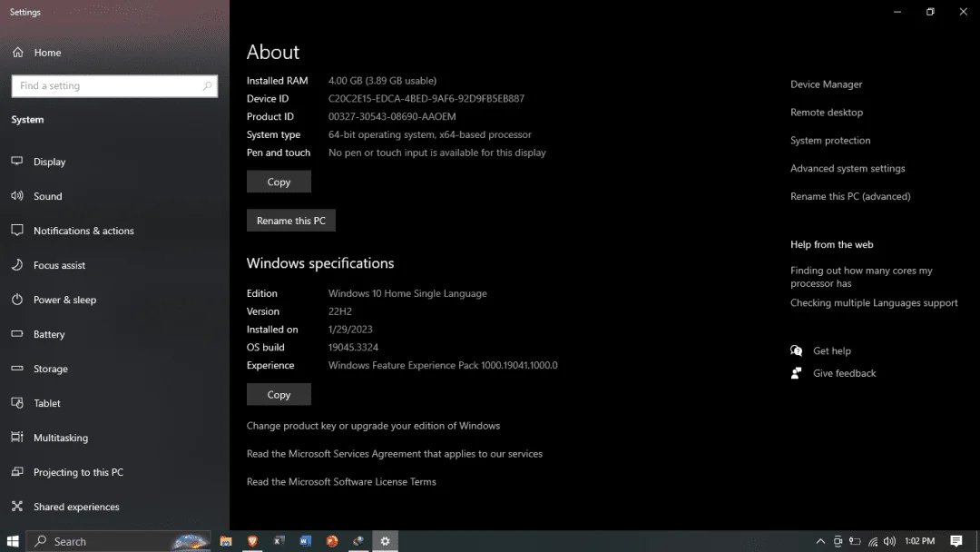Viewport: 980px width, 552px height.
Task: Open Device Manager link
Action: tap(827, 84)
